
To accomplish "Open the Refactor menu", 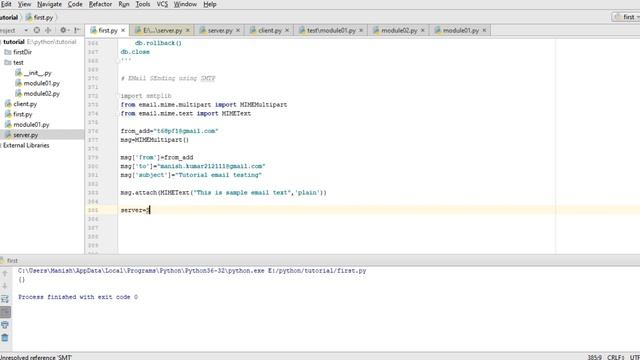I will 100,4.
